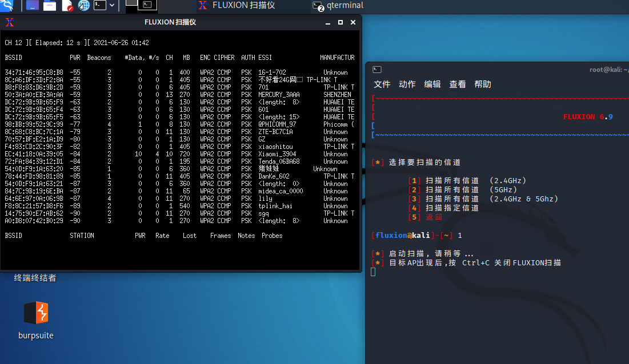Launch the terminal emulator from the panel
Viewport: 629px width, 364px height.
point(100,5)
